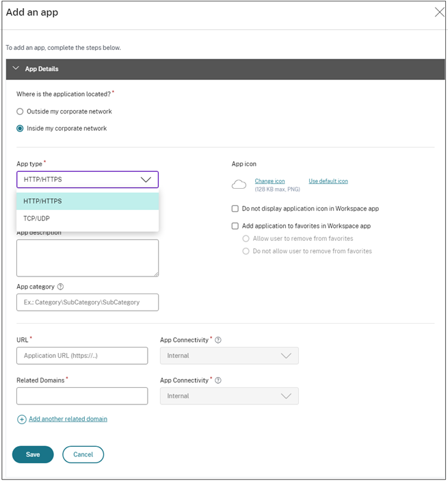Click the Application URL input field
448x481 pixels.
[82, 356]
